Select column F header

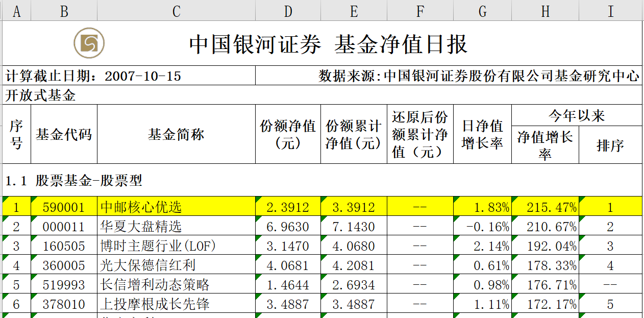420,11
